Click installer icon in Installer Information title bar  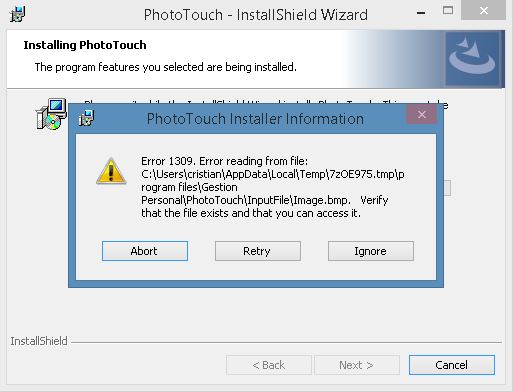click(x=86, y=118)
